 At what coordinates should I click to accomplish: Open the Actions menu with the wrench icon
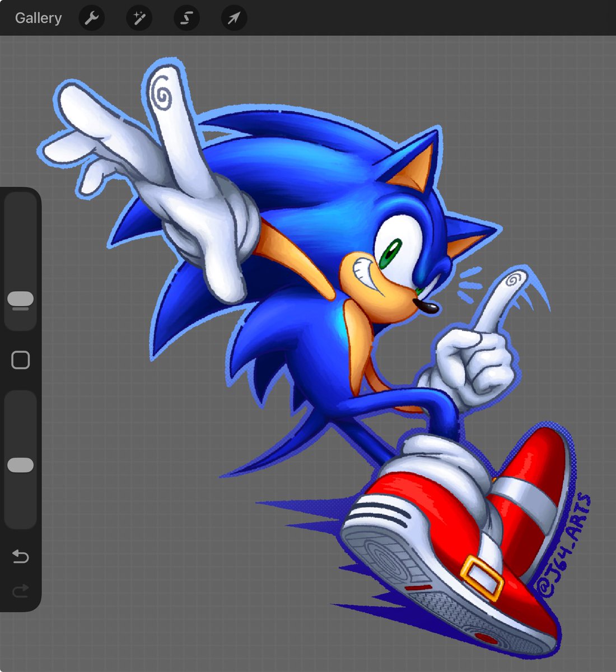91,17
